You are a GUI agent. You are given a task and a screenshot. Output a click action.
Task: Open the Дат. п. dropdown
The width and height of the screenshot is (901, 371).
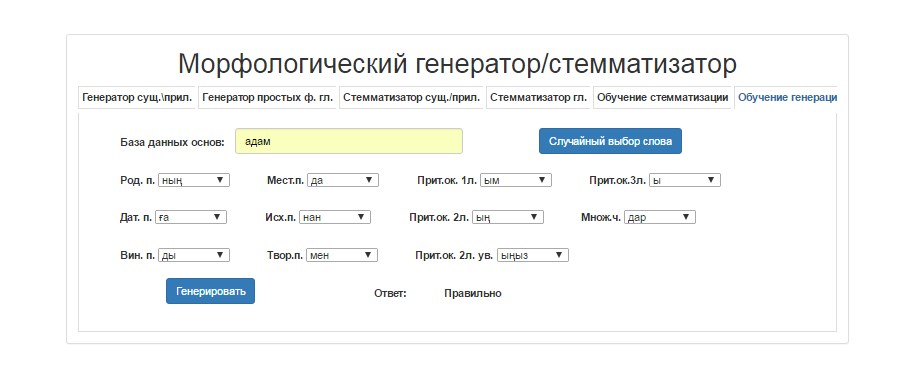point(191,217)
